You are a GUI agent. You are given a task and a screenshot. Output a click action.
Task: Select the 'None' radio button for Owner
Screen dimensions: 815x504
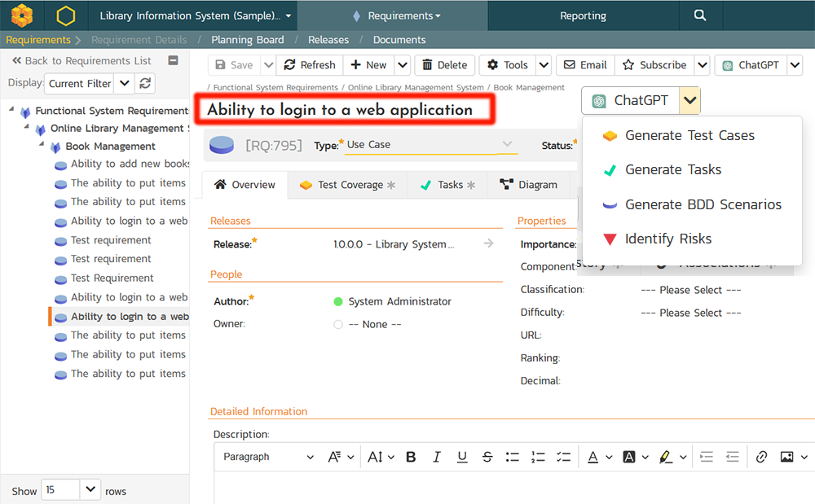(x=337, y=323)
